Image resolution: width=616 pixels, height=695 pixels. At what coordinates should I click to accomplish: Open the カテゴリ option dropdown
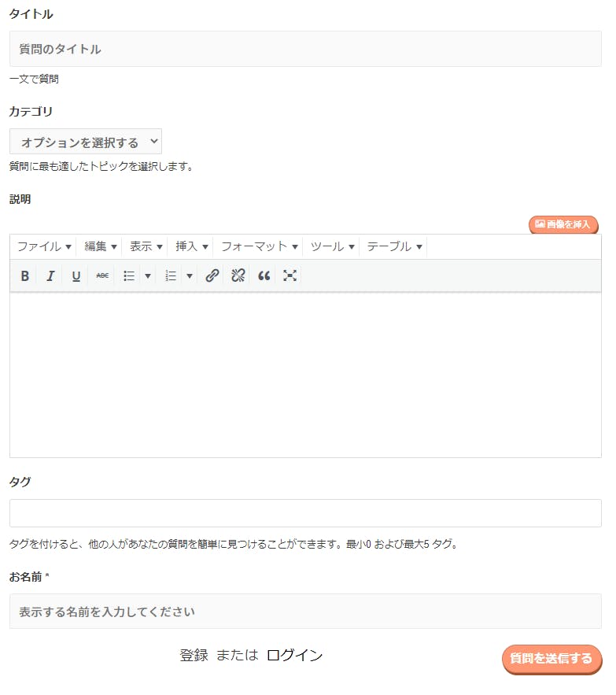[x=86, y=142]
